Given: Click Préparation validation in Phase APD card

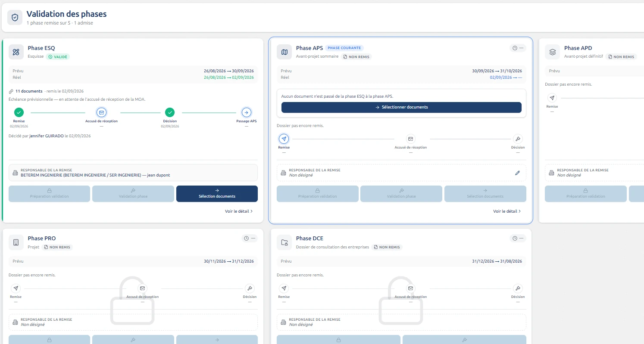Looking at the screenshot, I should coord(585,194).
